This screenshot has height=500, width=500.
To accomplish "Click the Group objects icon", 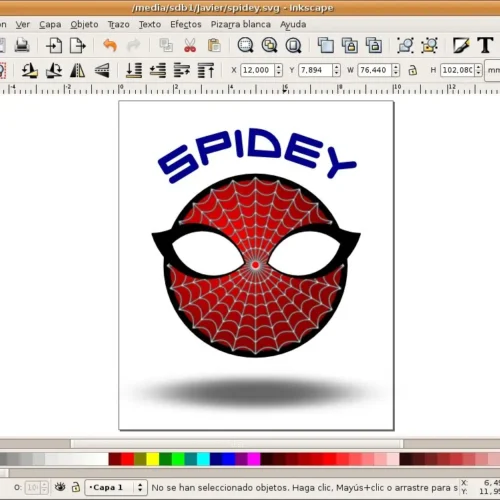I will point(405,45).
